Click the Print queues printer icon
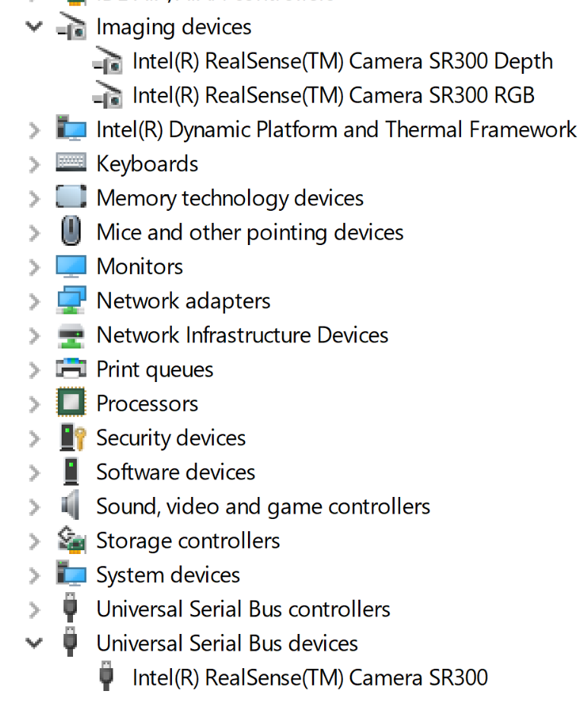This screenshot has width=588, height=707. pos(72,369)
